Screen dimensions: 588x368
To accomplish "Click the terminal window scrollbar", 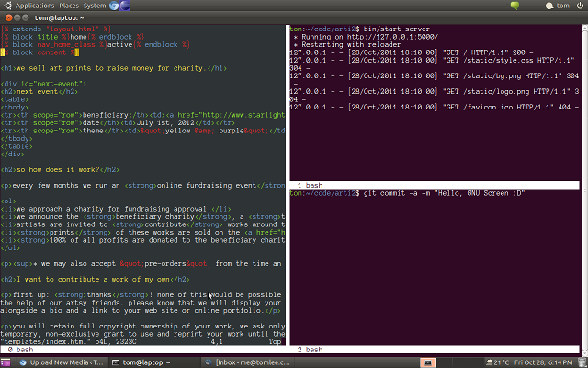I will pos(584,190).
